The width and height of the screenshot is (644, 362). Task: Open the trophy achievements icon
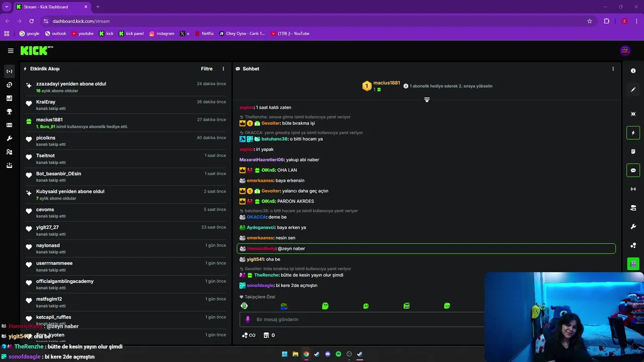point(9,112)
